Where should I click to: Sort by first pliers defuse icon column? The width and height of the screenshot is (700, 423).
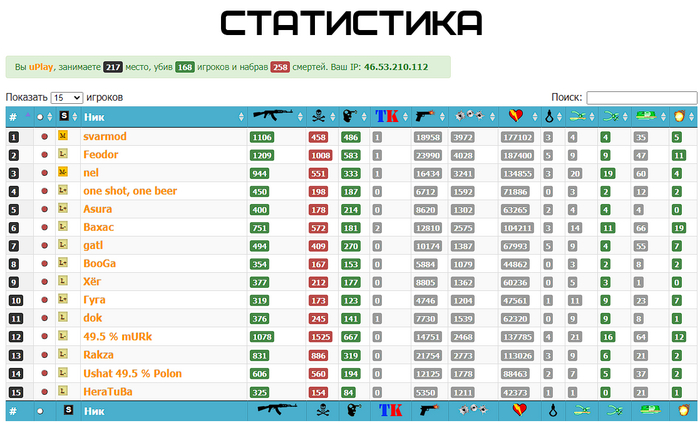[577, 116]
